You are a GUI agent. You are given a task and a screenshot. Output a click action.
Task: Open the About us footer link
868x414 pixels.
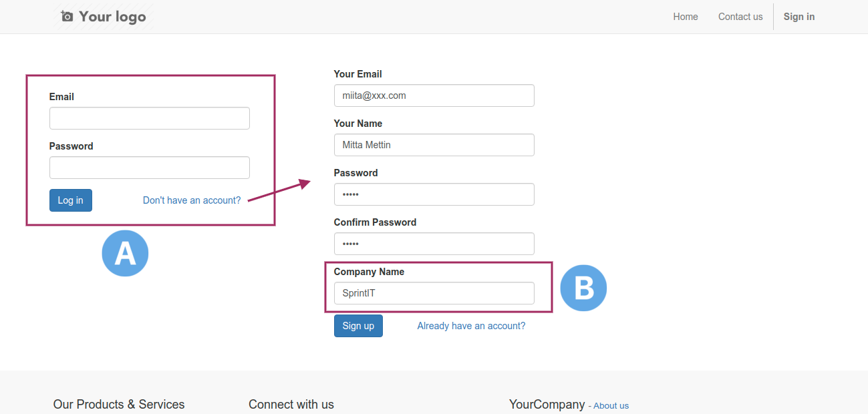[x=611, y=406]
